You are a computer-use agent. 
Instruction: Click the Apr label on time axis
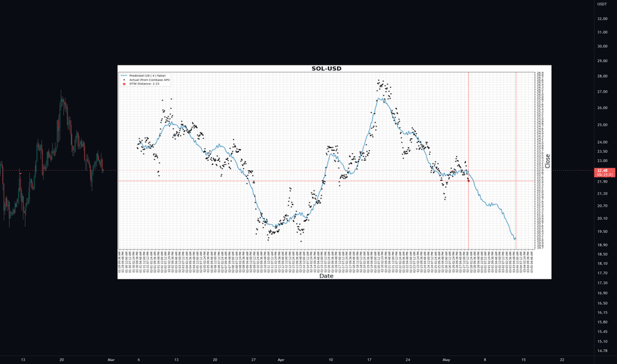[281, 359]
